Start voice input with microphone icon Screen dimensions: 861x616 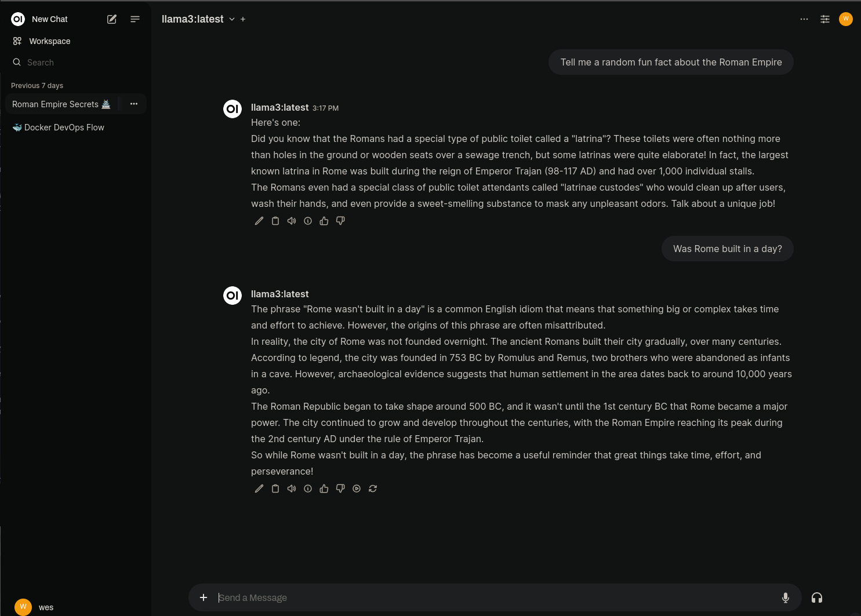786,597
